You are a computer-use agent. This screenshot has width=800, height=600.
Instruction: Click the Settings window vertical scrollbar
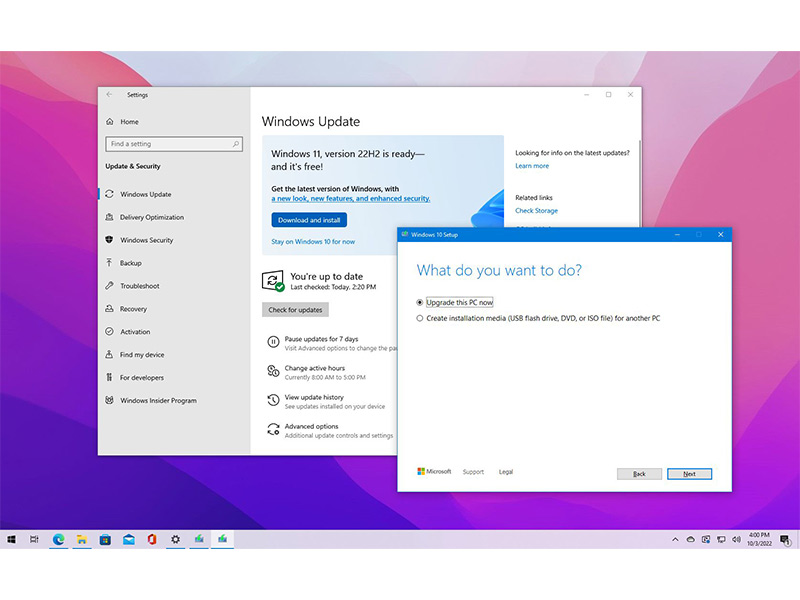click(x=640, y=184)
